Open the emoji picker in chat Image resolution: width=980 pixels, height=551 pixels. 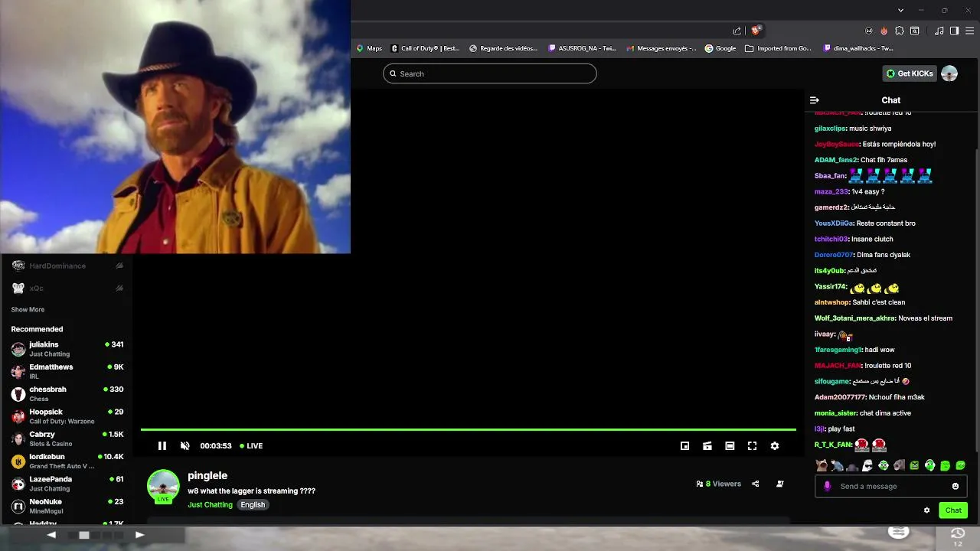click(x=955, y=487)
